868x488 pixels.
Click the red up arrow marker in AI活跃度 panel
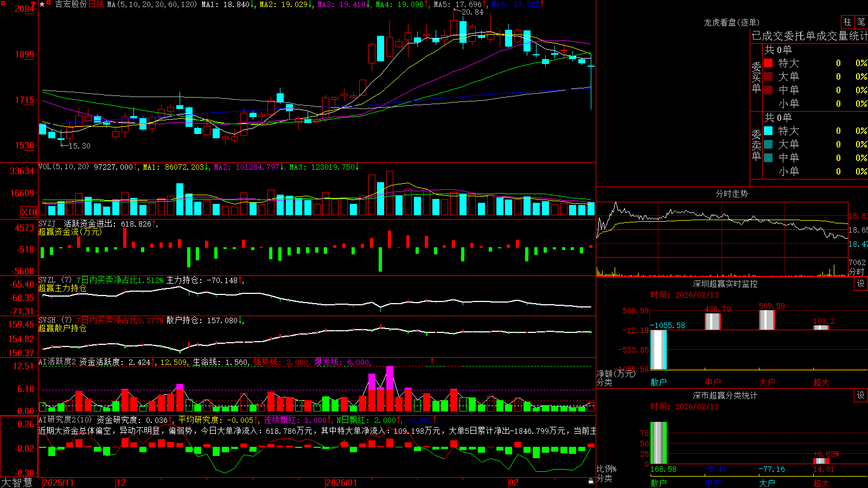click(432, 361)
